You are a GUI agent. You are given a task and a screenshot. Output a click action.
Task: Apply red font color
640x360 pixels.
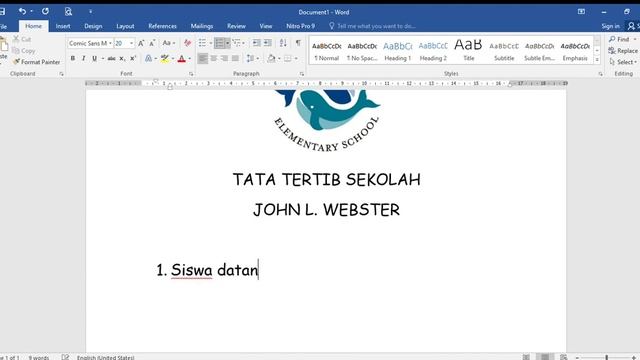click(182, 58)
